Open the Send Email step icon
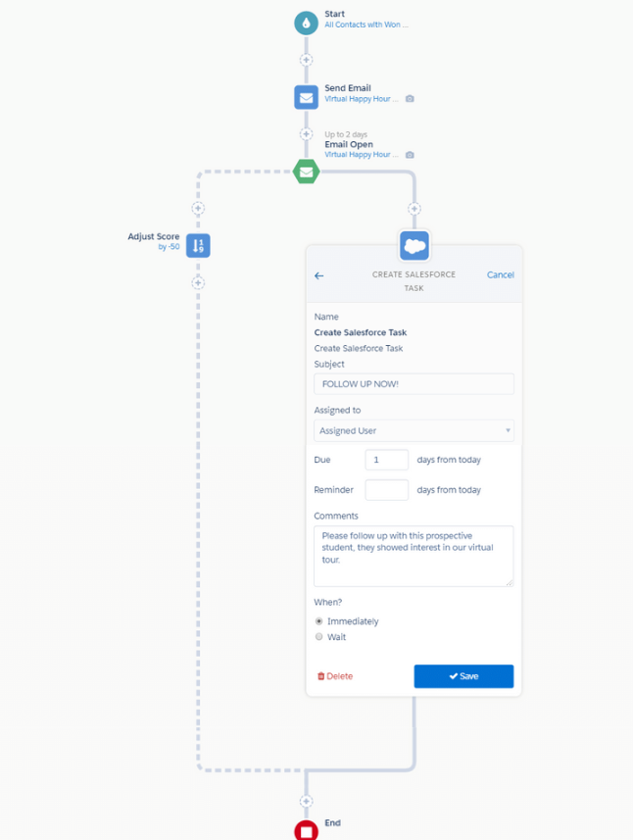Viewport: 633px width, 840px height. click(x=307, y=97)
